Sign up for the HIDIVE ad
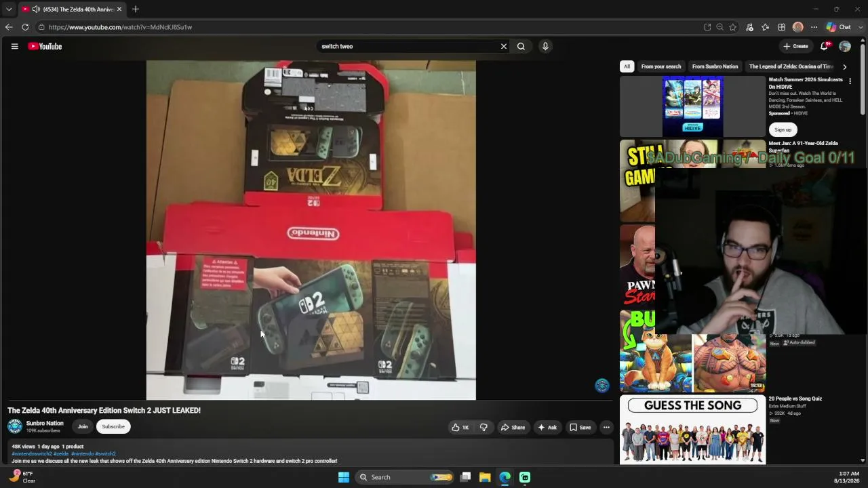The image size is (868, 488). click(783, 129)
